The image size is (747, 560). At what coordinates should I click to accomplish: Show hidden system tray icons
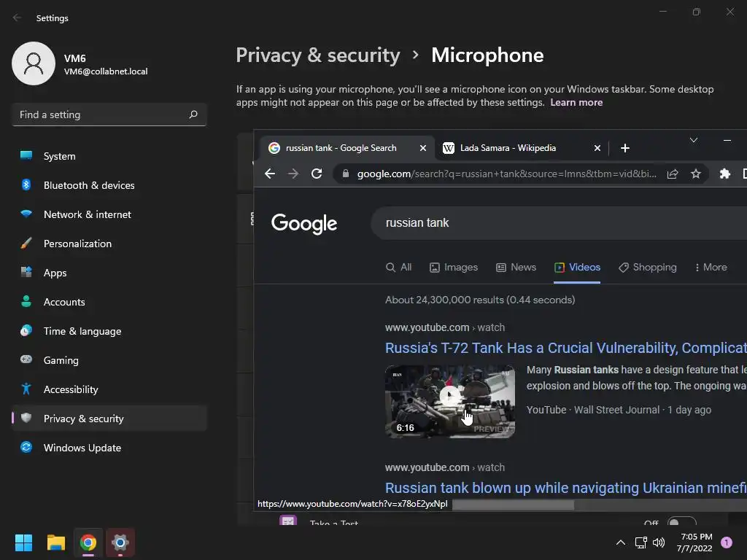620,542
